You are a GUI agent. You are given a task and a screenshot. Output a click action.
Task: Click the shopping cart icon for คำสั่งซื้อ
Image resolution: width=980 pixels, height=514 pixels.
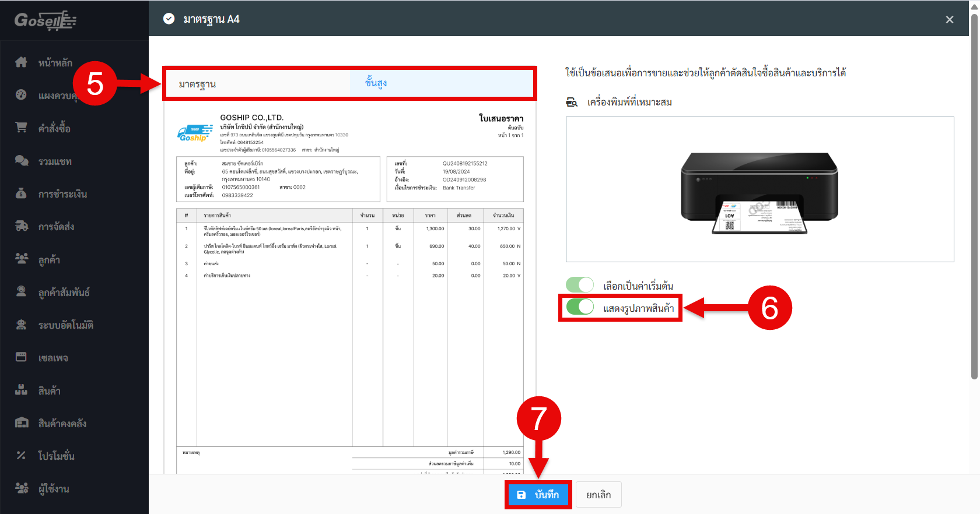[21, 127]
